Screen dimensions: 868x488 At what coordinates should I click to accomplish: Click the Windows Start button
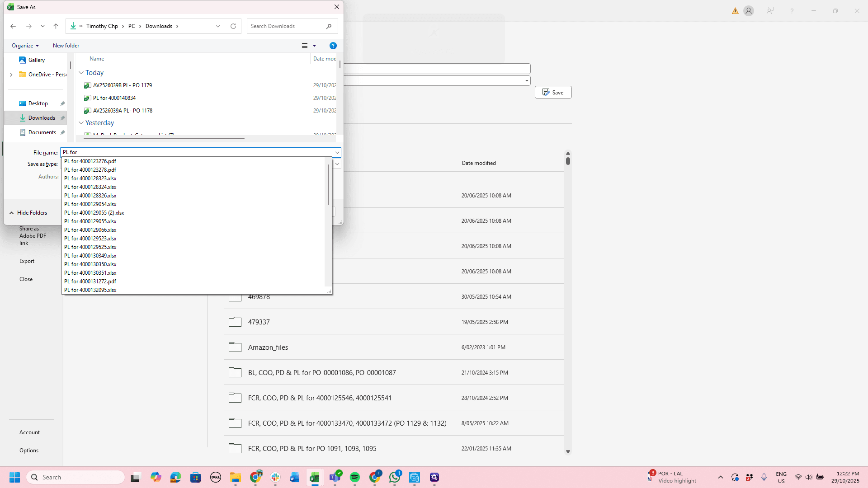coord(14,477)
